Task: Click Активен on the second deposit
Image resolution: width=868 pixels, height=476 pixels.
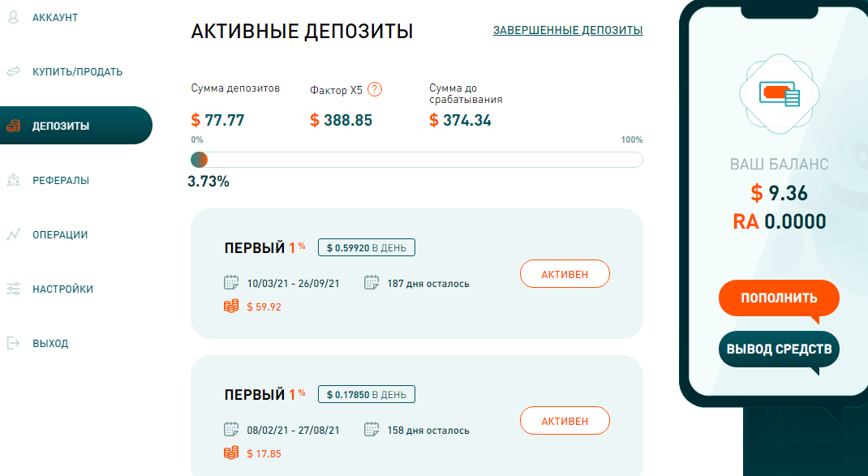Action: pos(565,420)
